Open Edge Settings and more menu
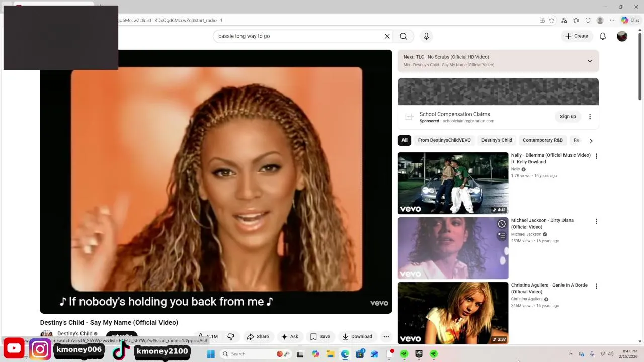The image size is (644, 362). (x=612, y=20)
